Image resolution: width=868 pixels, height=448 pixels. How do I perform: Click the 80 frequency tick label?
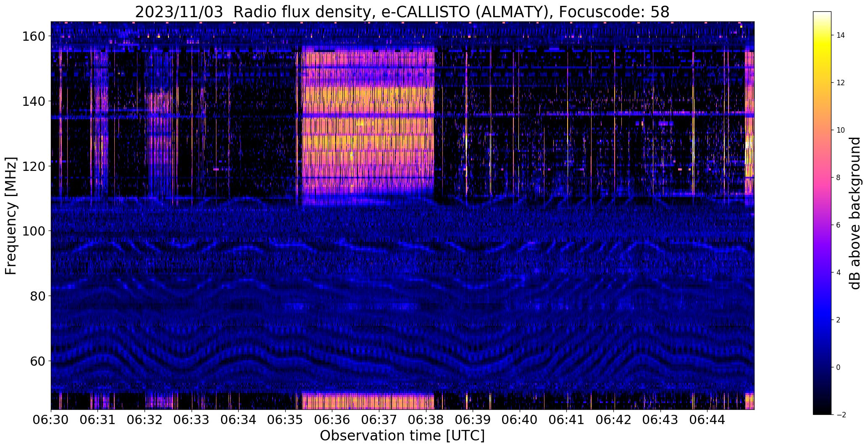click(38, 296)
